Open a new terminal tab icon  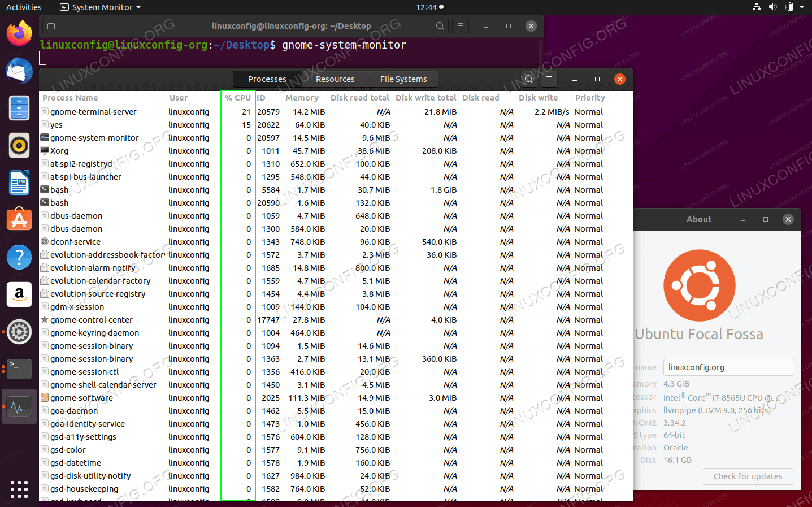coord(51,27)
